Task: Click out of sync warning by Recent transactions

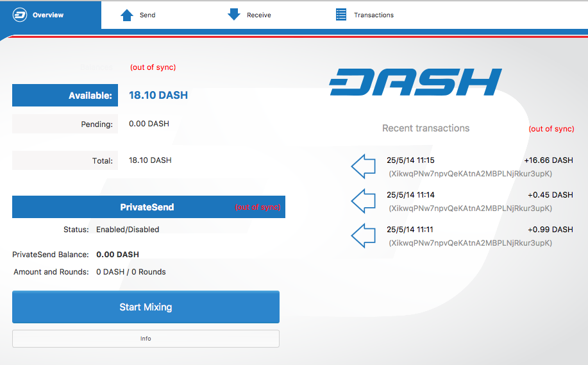Action: (x=551, y=129)
